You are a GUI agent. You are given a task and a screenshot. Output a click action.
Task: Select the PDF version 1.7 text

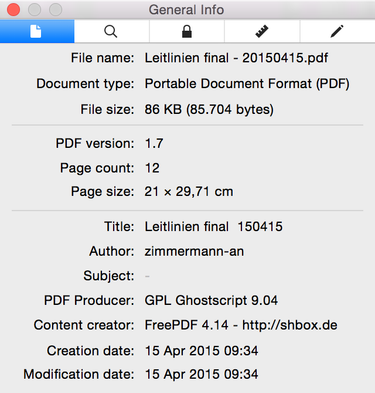coord(154,144)
